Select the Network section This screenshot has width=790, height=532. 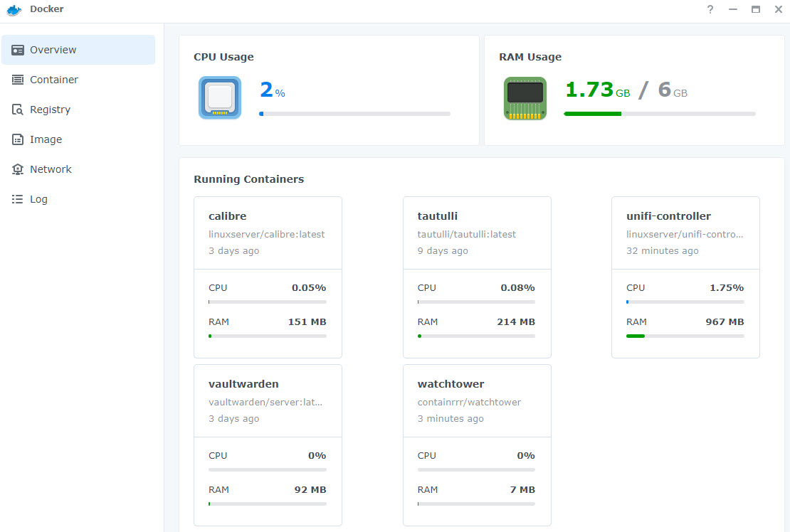pos(78,169)
